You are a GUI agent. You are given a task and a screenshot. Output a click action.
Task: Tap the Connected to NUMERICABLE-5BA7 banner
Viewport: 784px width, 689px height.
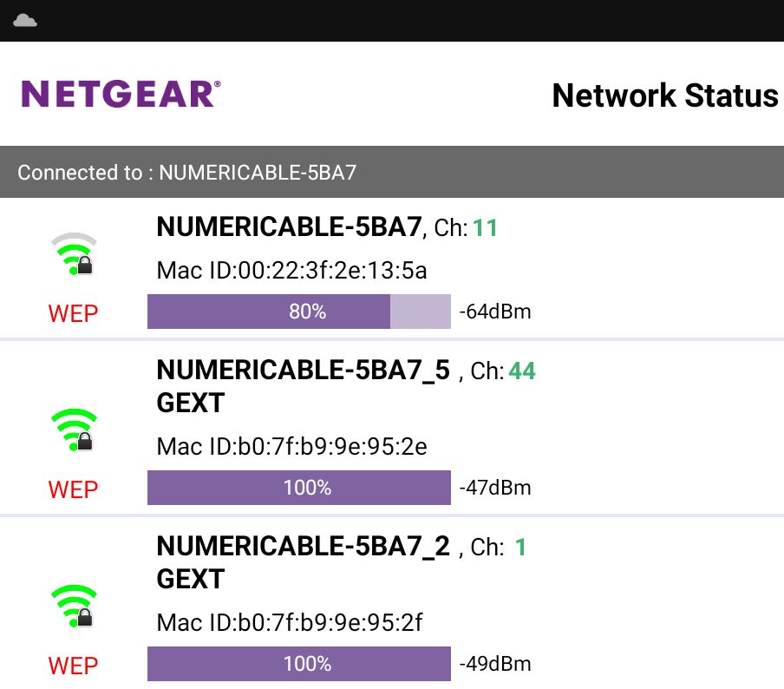point(392,172)
